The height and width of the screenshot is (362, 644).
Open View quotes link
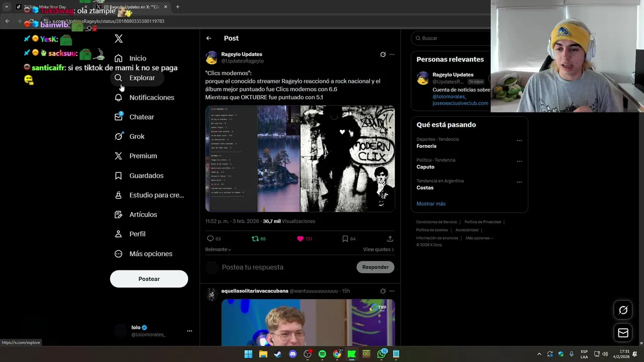pos(378,249)
